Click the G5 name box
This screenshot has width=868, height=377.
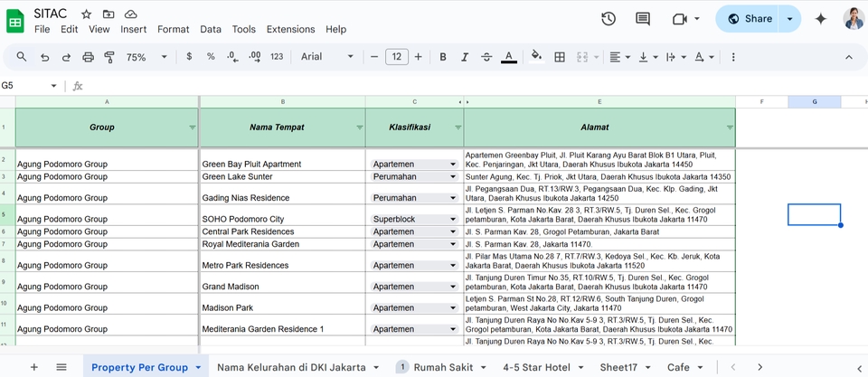coord(24,86)
